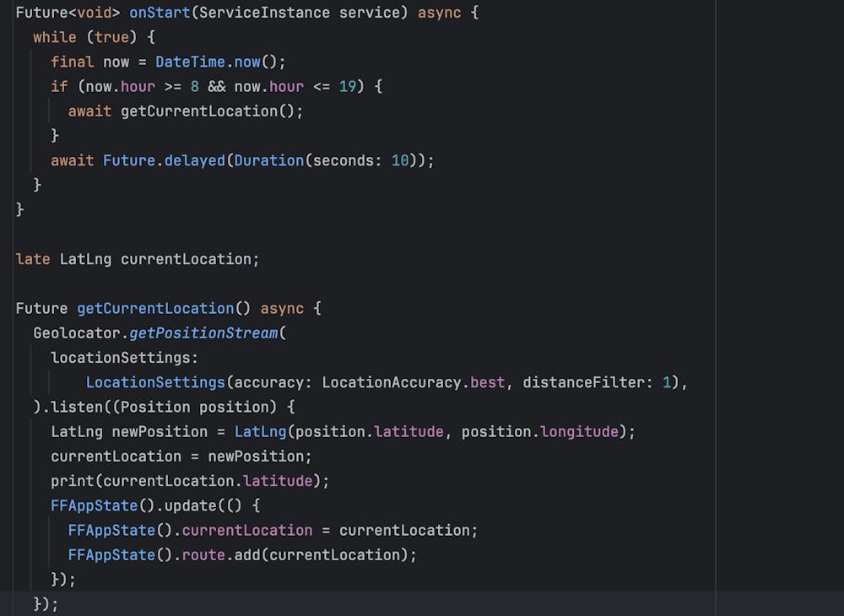Image resolution: width=844 pixels, height=616 pixels.
Task: Click the number 8 in hour condition
Action: tap(195, 87)
